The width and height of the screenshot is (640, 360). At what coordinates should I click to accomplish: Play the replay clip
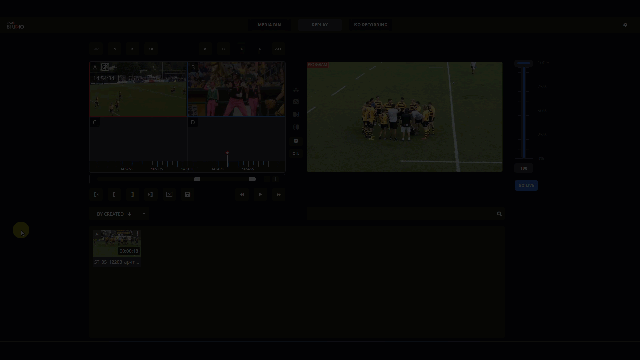(x=260, y=195)
